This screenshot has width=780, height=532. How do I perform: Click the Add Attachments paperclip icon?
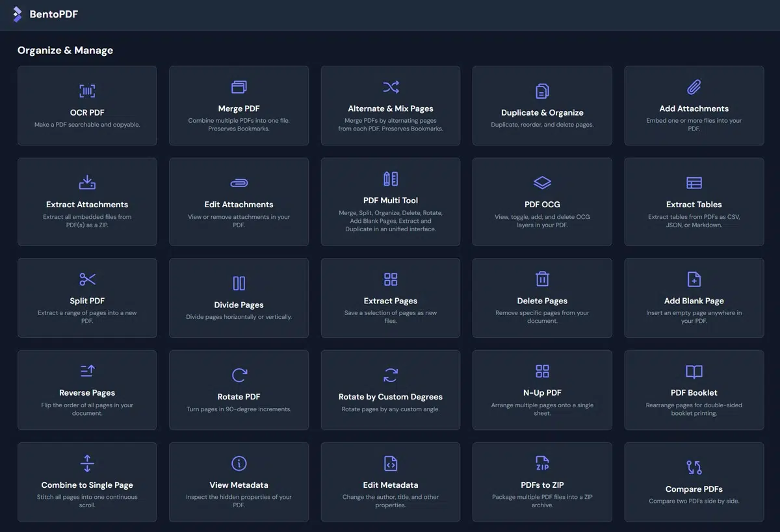point(694,87)
